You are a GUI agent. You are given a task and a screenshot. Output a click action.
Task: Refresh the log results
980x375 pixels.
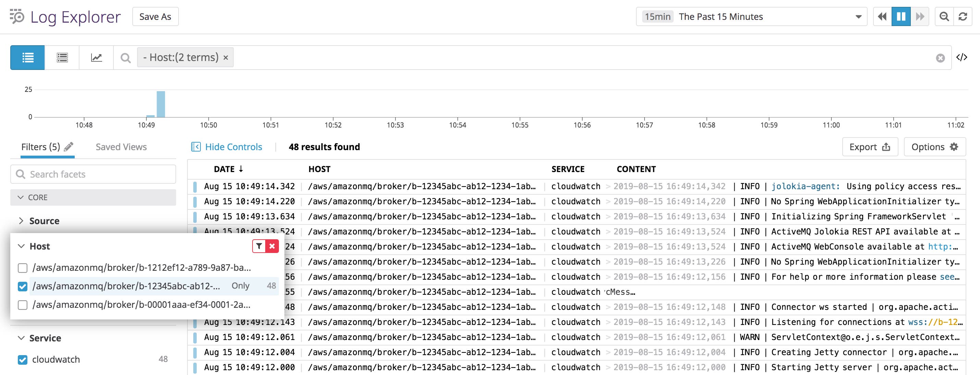[963, 16]
